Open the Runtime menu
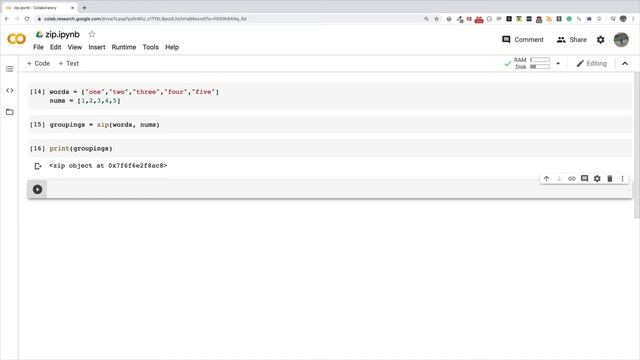Image resolution: width=640 pixels, height=360 pixels. [x=124, y=47]
